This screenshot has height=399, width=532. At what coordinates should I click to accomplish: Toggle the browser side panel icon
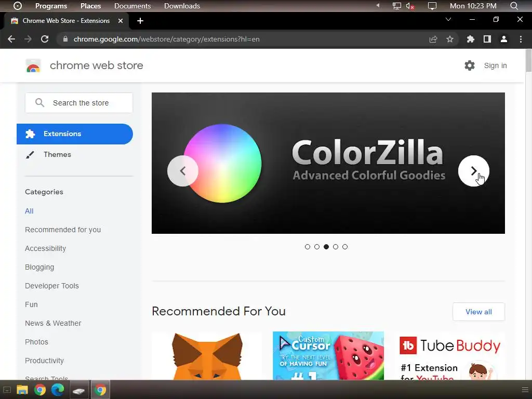pos(487,39)
